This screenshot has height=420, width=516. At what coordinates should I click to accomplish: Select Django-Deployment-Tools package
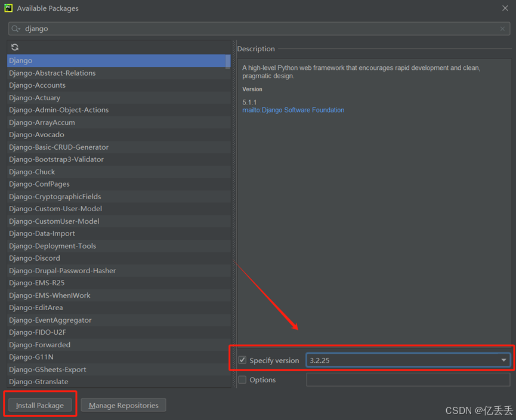point(119,246)
